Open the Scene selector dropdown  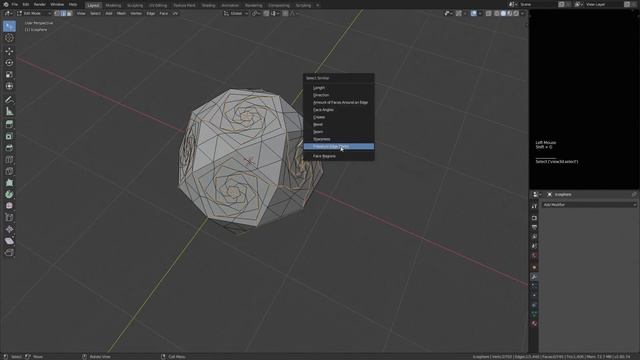pos(512,4)
